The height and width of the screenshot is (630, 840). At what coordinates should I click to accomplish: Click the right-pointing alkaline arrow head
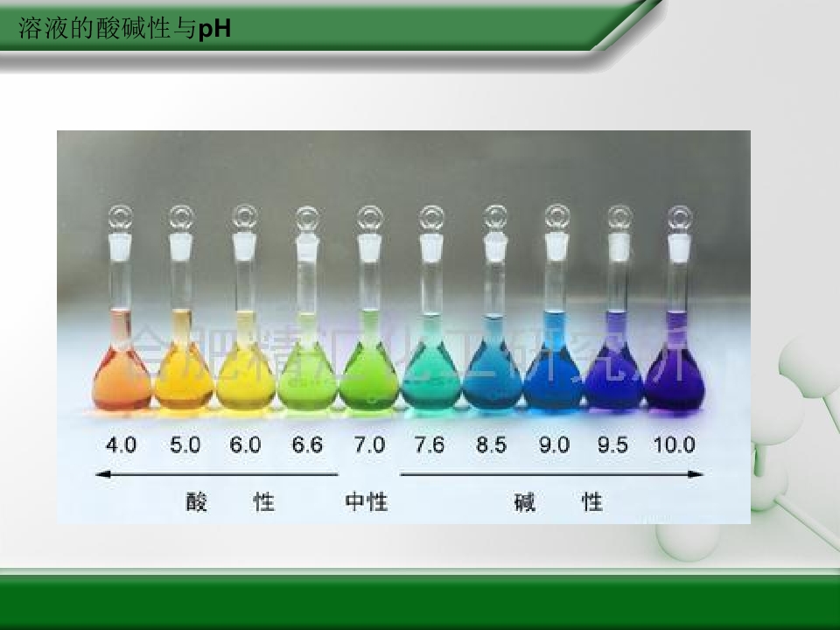click(696, 474)
